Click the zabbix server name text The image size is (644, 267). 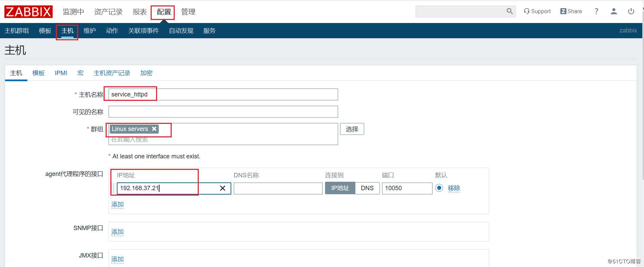628,30
